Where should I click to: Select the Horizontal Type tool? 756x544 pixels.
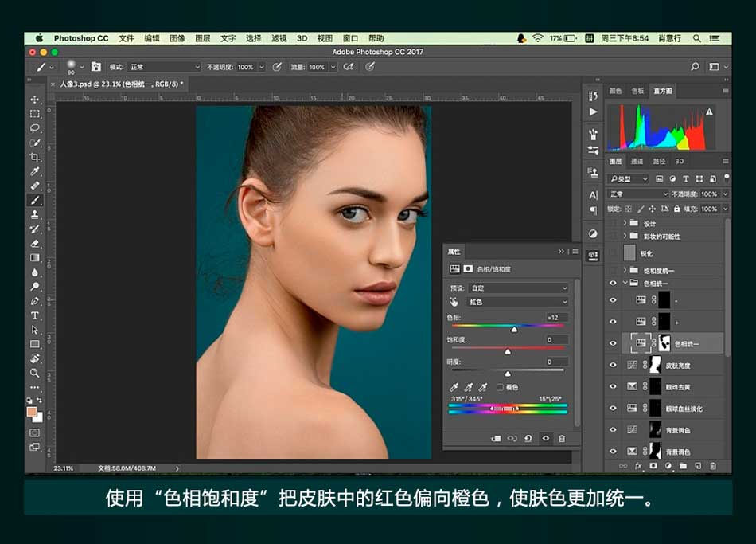[x=35, y=315]
